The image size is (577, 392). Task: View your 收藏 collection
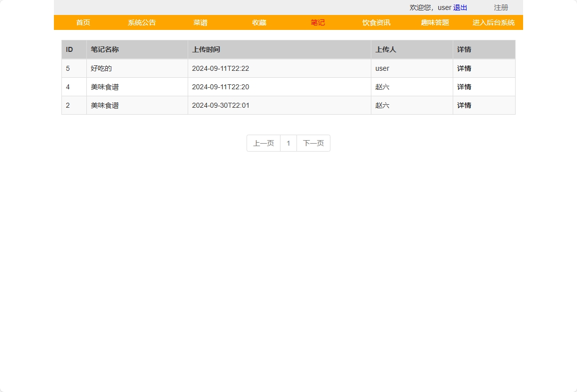[x=259, y=22]
